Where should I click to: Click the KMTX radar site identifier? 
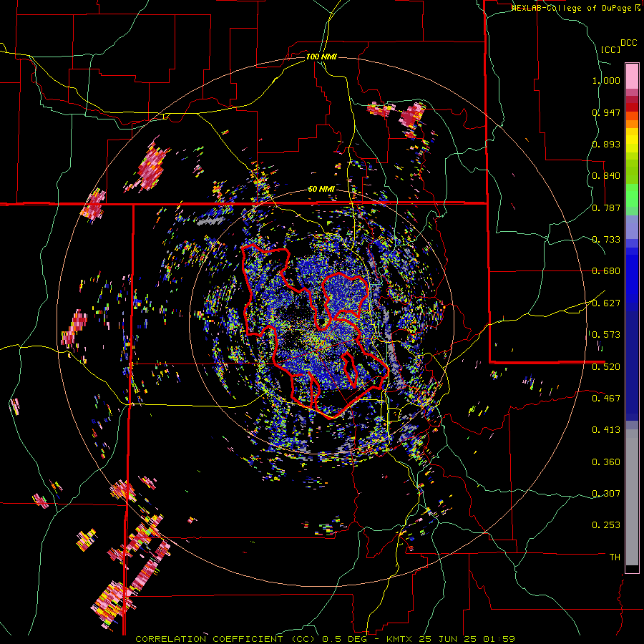click(401, 639)
